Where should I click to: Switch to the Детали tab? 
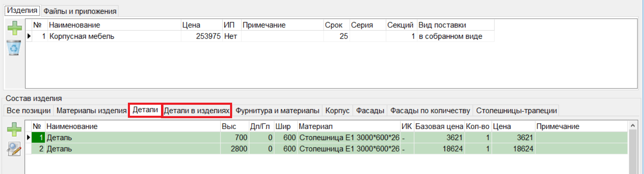tap(145, 110)
